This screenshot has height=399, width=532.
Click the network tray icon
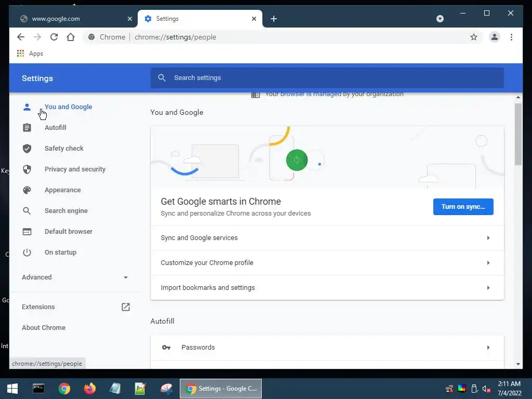coord(449,389)
